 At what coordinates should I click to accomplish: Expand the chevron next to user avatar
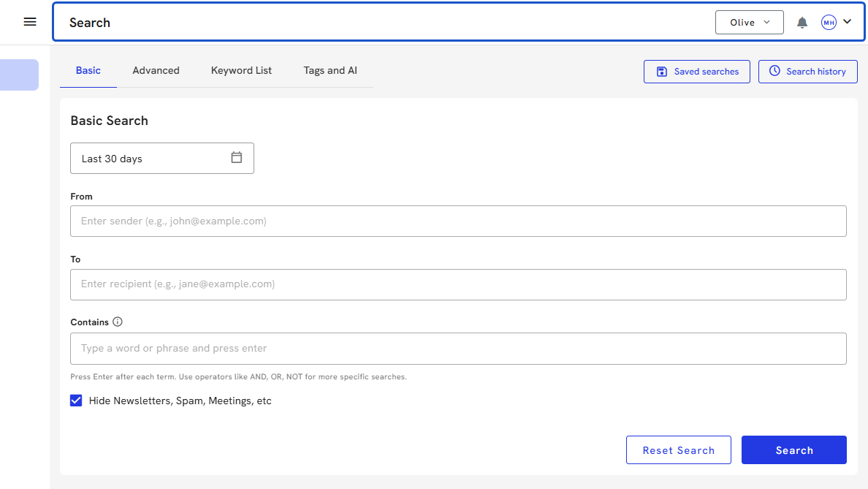pos(848,22)
